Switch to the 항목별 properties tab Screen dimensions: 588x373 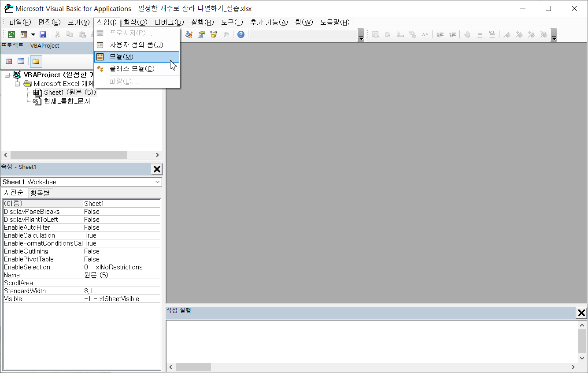pyautogui.click(x=41, y=193)
